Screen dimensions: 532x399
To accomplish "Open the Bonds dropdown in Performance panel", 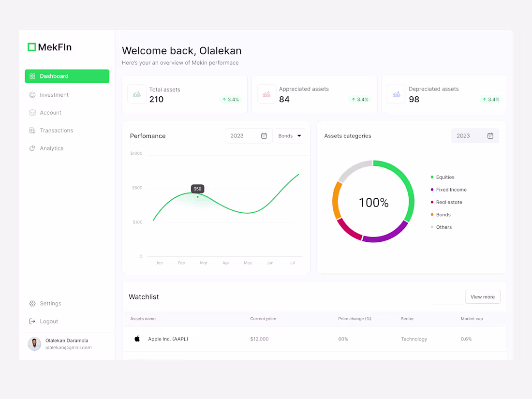I will coord(290,135).
